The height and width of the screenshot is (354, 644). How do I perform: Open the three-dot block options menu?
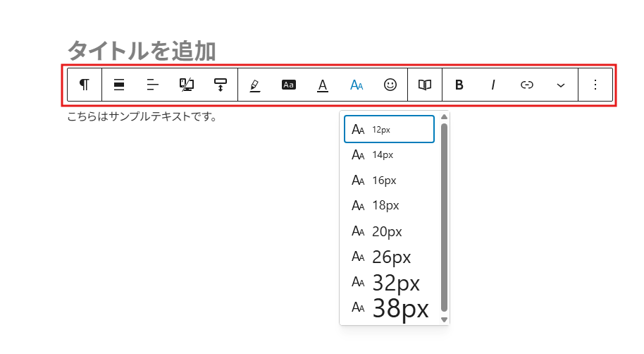click(595, 85)
